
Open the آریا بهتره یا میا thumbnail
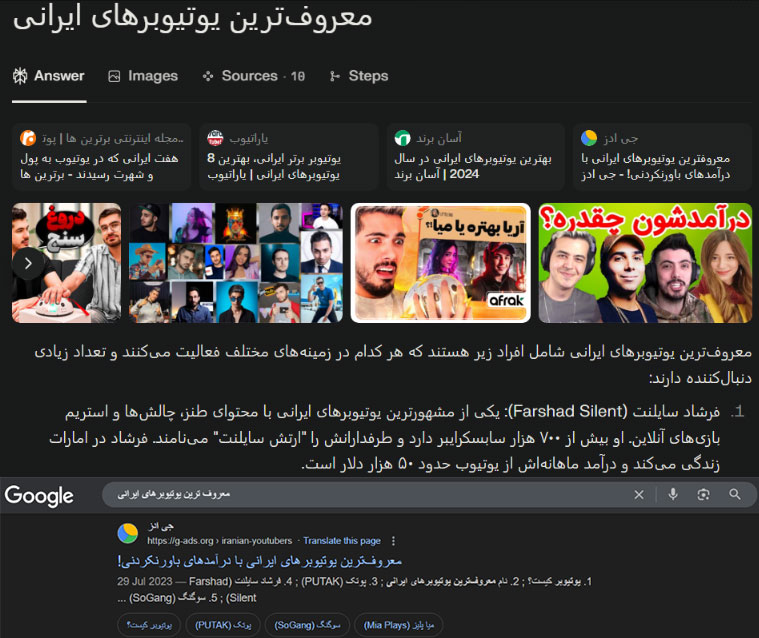440,263
